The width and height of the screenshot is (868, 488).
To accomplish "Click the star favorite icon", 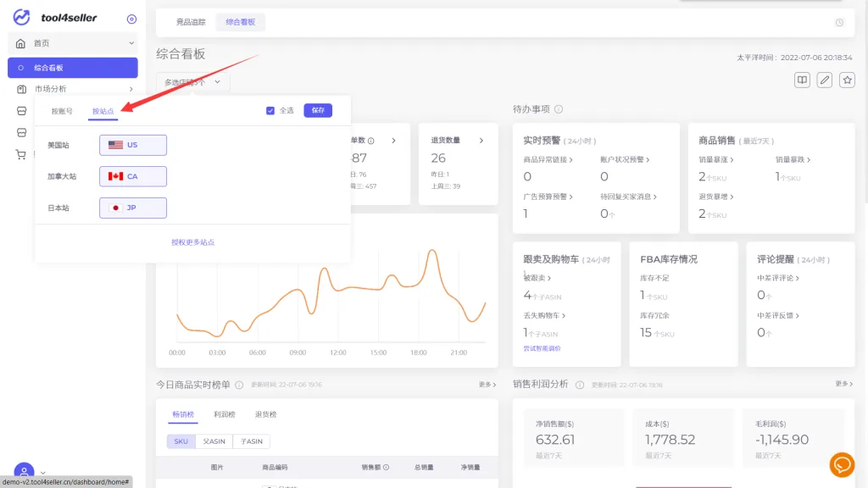I will (x=847, y=80).
